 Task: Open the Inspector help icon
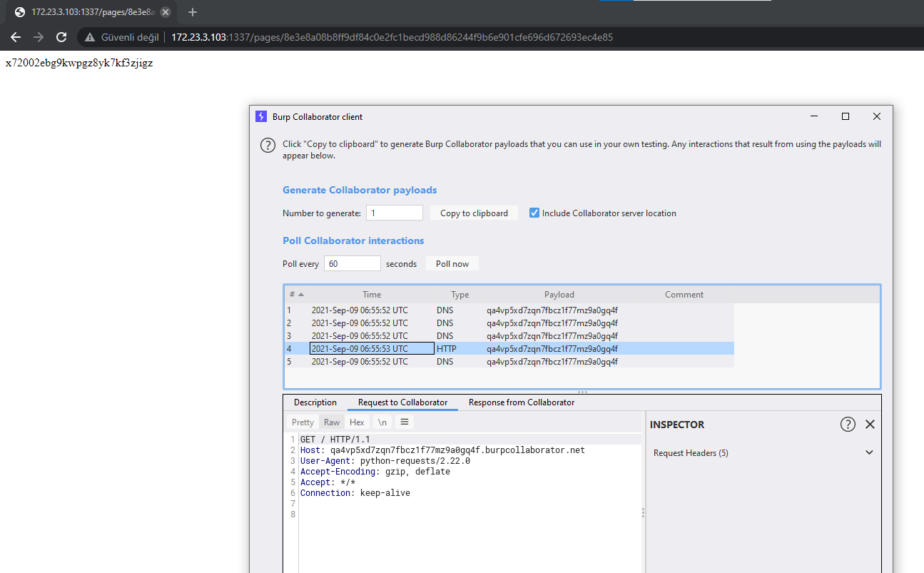848,424
